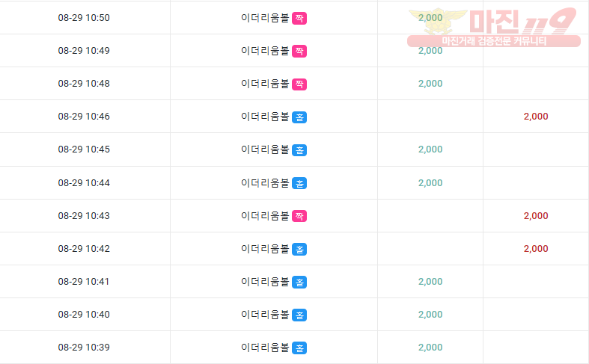Click the blue 홀 badge in the 10:39 row
The height and width of the screenshot is (364, 589).
(x=299, y=348)
